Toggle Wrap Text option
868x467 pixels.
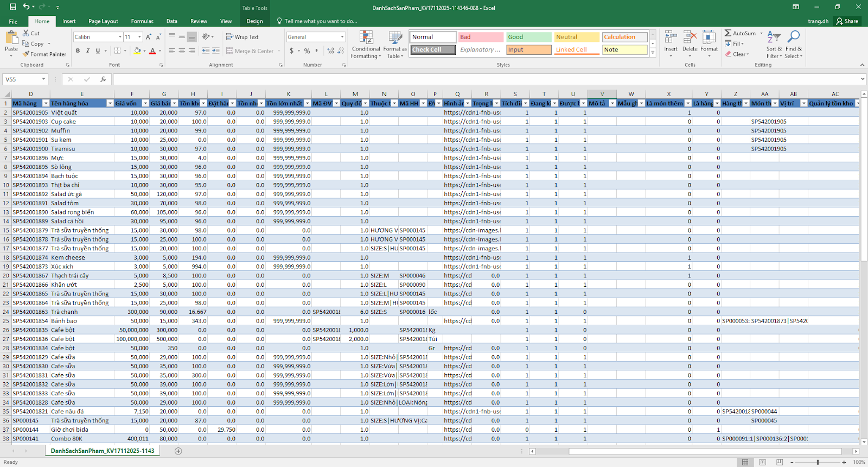tap(242, 37)
